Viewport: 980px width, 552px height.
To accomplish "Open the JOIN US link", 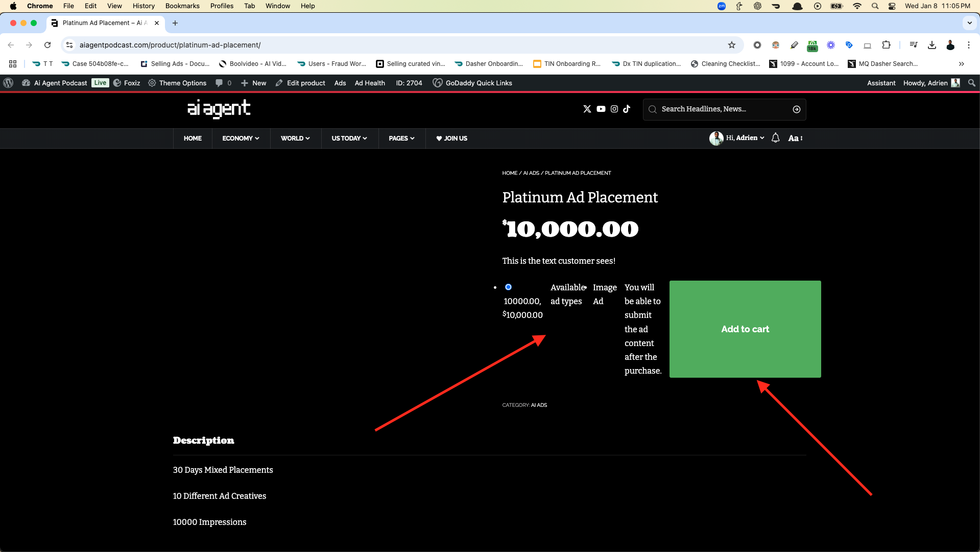I will coord(451,139).
